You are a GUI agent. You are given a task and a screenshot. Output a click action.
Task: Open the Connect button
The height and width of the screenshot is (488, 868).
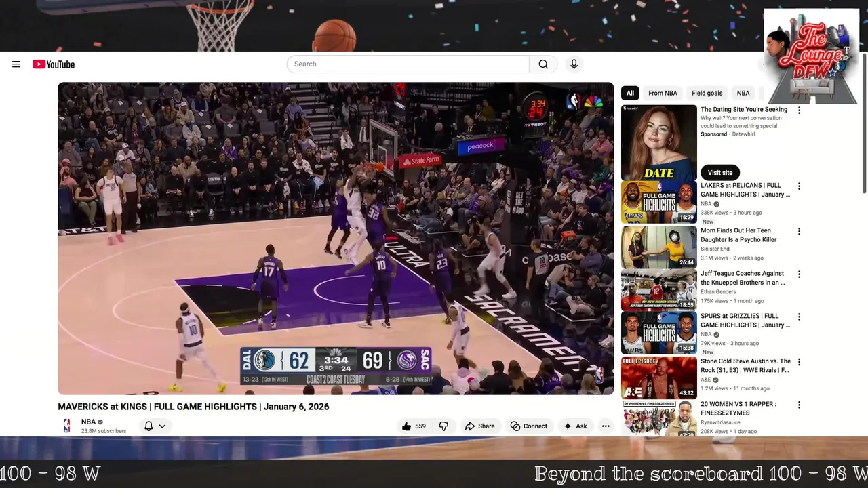pyautogui.click(x=529, y=426)
